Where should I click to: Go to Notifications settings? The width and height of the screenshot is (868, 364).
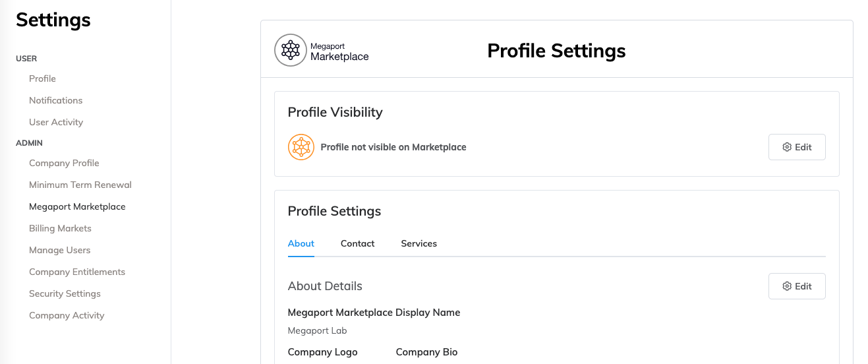pyautogui.click(x=55, y=100)
